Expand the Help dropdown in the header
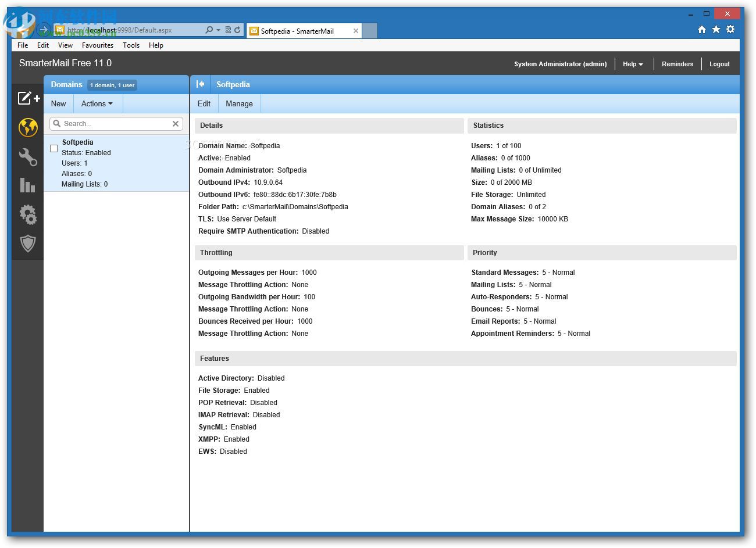This screenshot has width=756, height=548. pos(632,64)
